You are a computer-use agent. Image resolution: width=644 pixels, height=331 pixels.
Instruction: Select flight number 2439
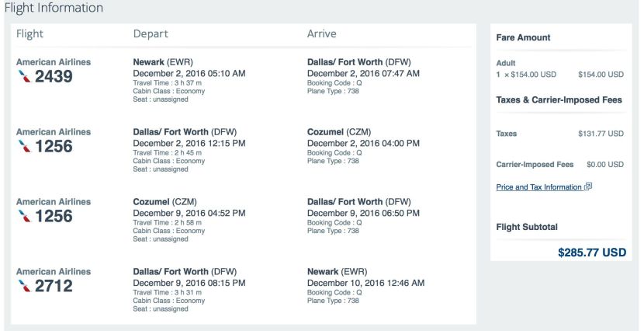point(54,76)
